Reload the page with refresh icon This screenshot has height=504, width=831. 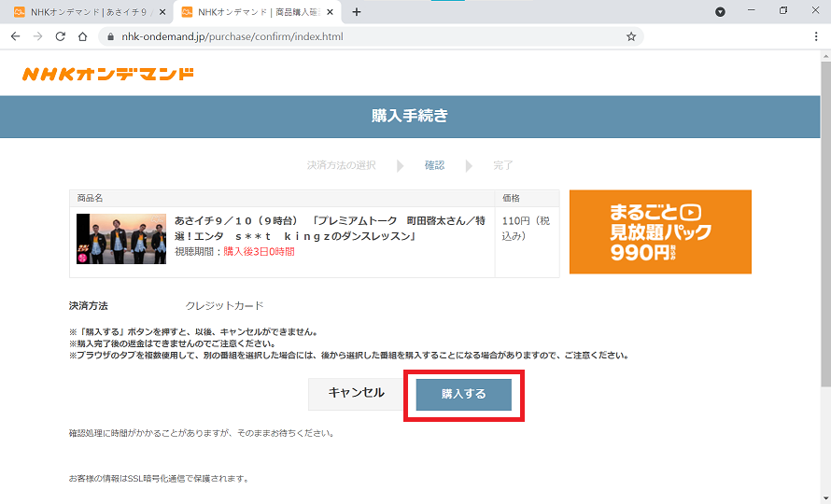61,36
